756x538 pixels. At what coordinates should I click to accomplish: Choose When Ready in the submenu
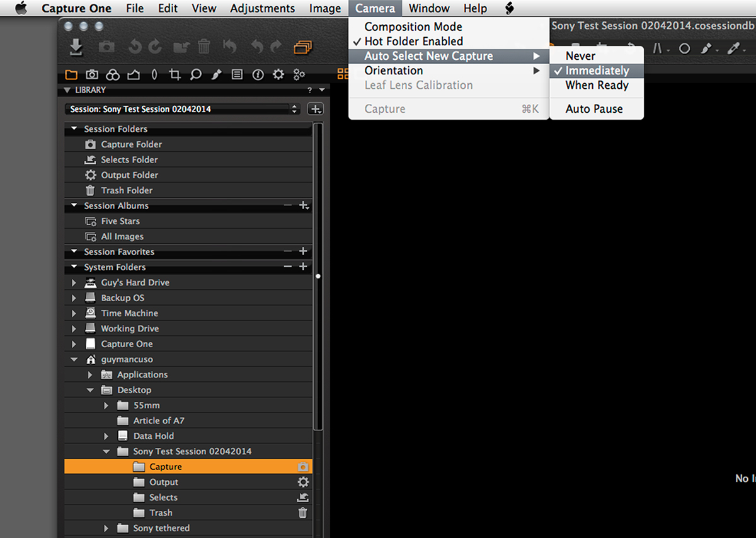pyautogui.click(x=597, y=85)
